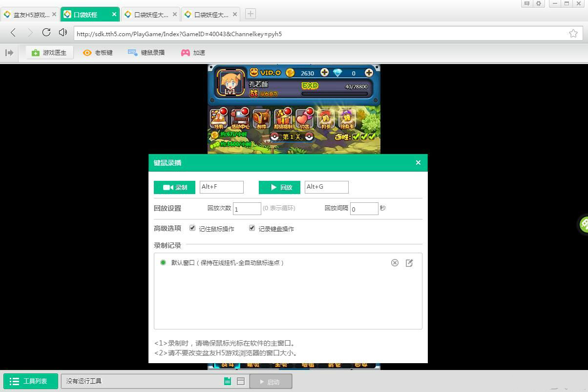Viewport: 588px width, 392px height.
Task: Open the 终身卡 icon
Action: pyautogui.click(x=346, y=119)
